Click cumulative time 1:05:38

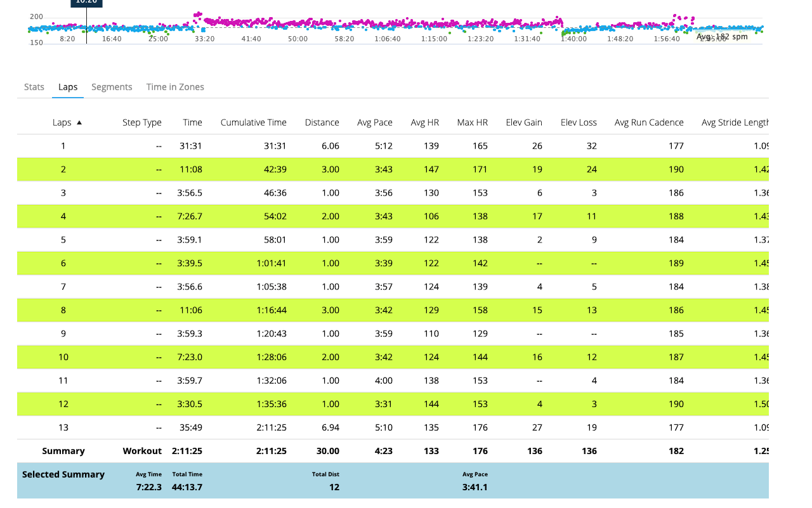[x=272, y=287]
